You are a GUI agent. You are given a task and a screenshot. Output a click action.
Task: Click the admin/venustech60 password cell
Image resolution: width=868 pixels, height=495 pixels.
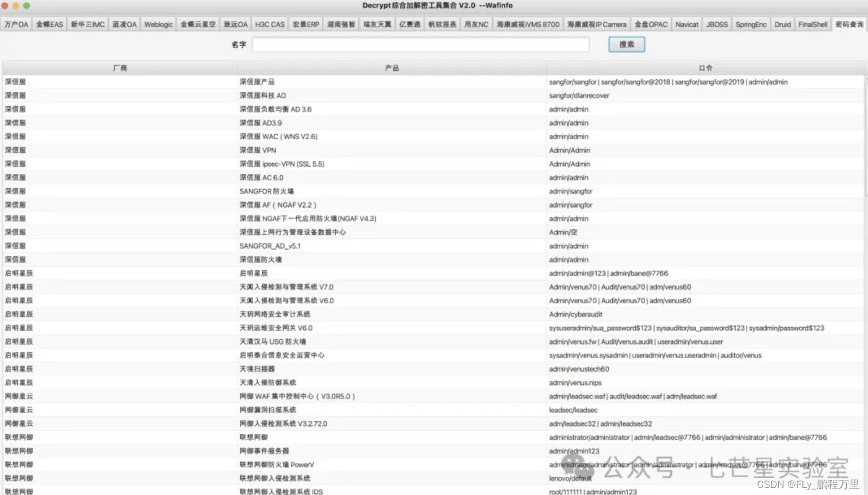tap(705, 369)
